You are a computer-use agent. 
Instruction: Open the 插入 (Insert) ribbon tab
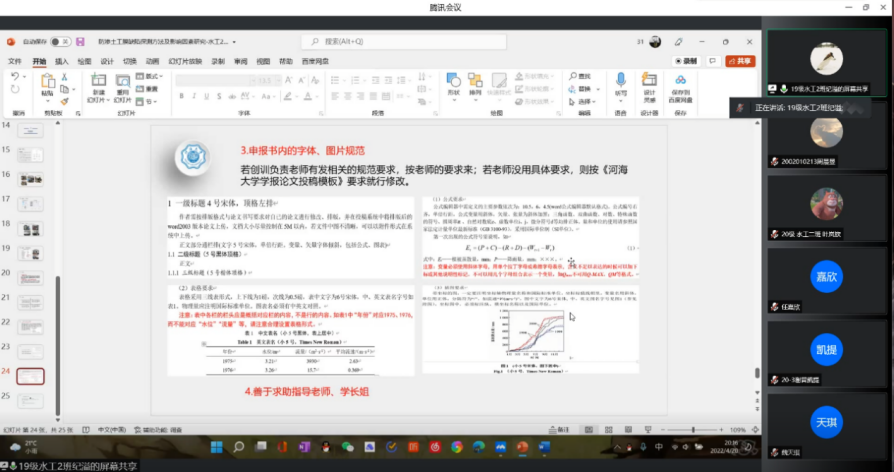62,61
